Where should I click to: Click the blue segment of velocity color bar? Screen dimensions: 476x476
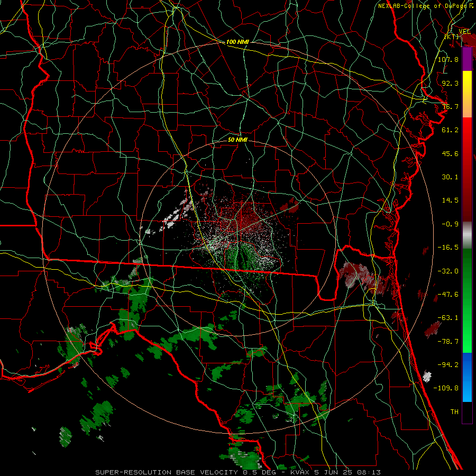[467, 377]
